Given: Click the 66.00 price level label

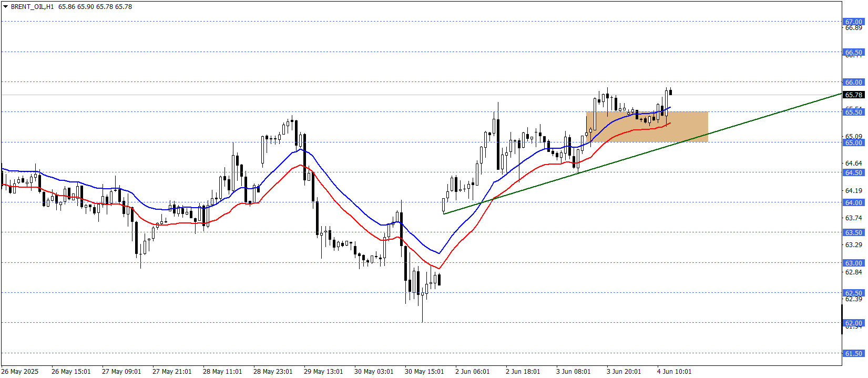Looking at the screenshot, I should coord(853,82).
